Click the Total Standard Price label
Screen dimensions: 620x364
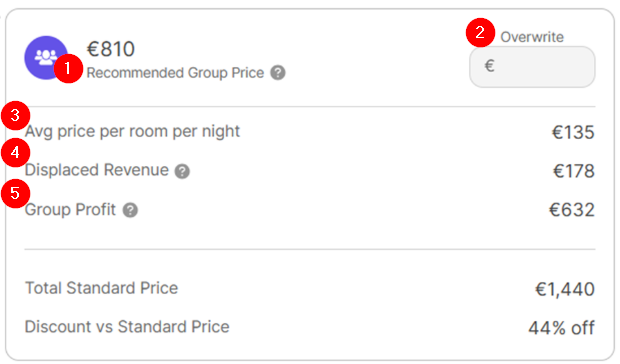tap(102, 288)
